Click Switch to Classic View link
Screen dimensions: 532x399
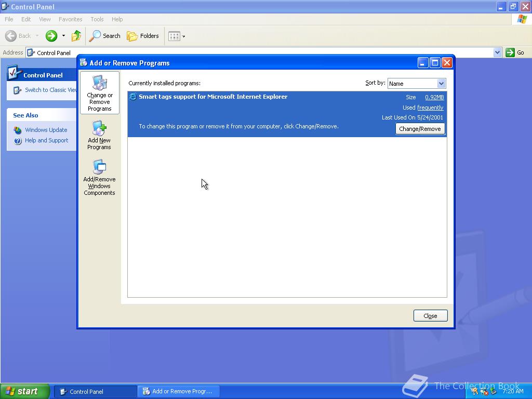pos(50,90)
